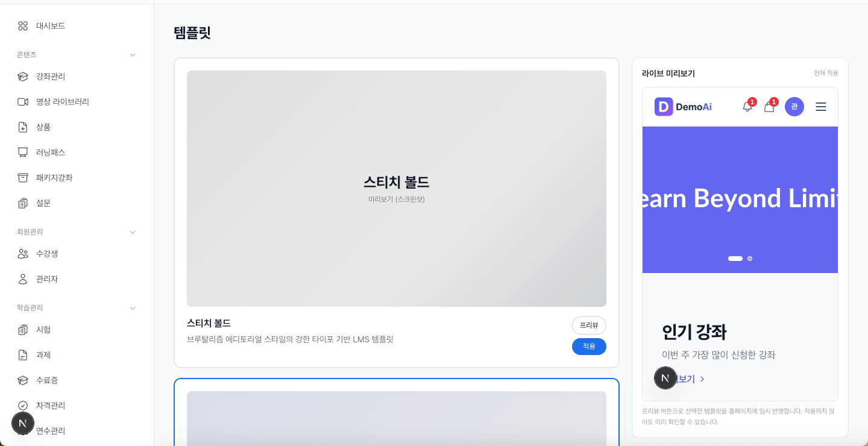Collapse the 학습관리 section chevron

pyautogui.click(x=133, y=308)
